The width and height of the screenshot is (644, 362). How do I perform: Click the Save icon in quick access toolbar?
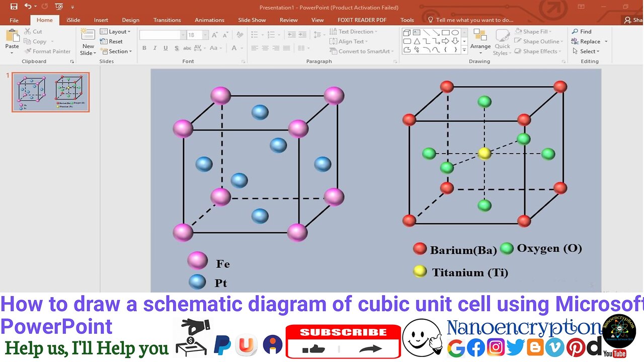14,7
